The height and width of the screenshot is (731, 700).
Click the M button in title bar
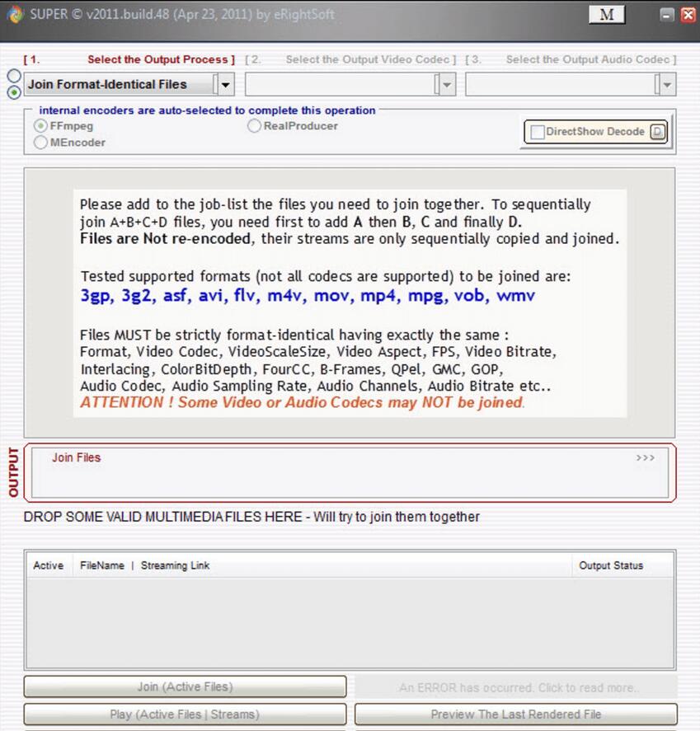(x=606, y=14)
